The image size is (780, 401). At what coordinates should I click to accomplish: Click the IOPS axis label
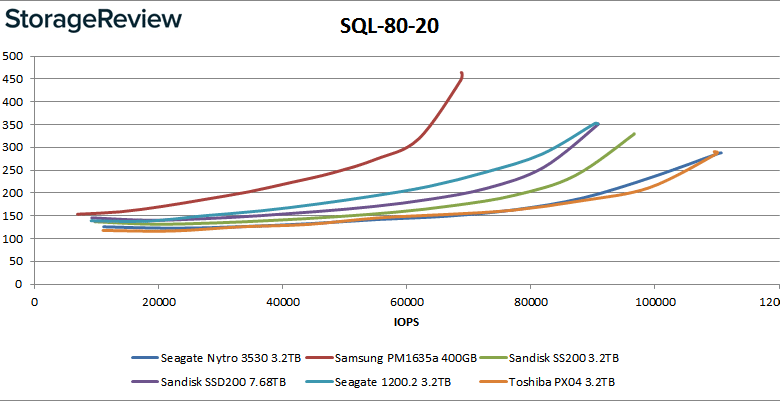point(406,322)
